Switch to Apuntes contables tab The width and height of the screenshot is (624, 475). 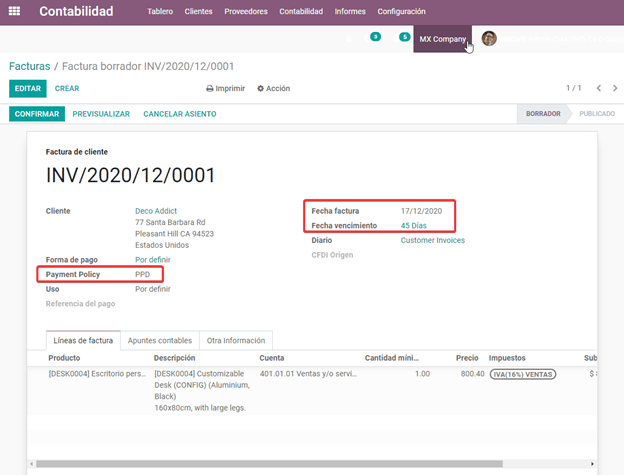(160, 341)
